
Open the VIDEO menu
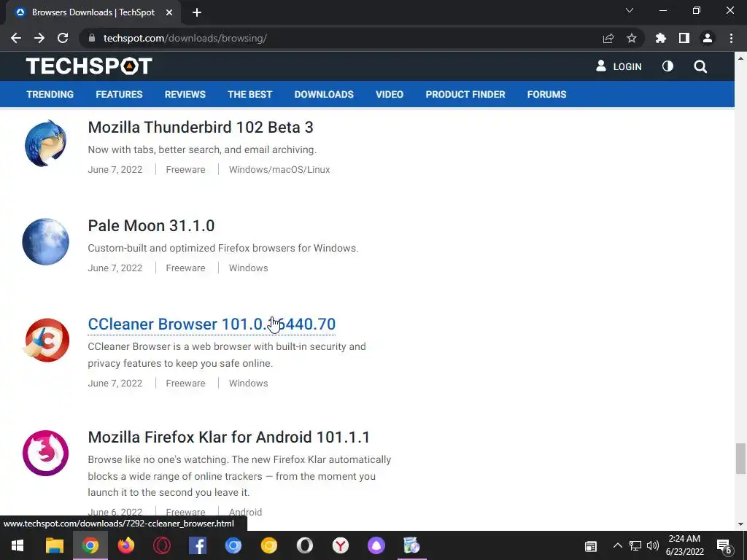pos(390,94)
